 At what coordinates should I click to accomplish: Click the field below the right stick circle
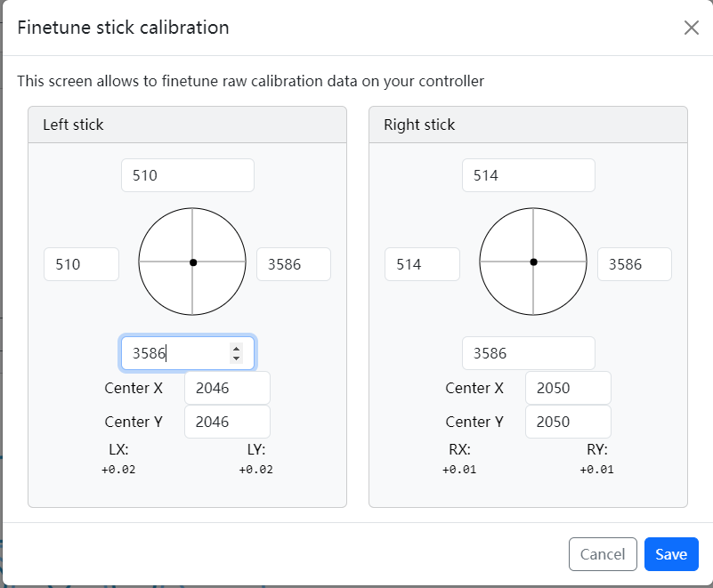point(528,353)
